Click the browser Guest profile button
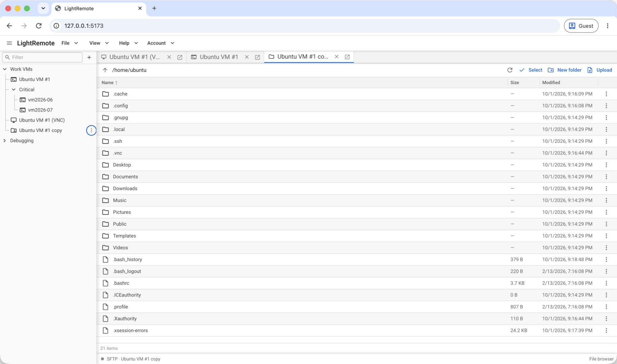 coord(581,26)
